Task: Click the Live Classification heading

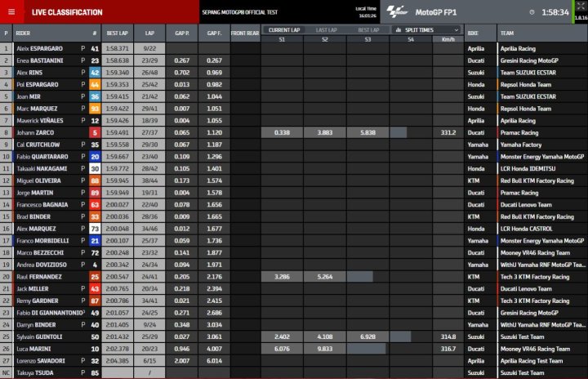Action: click(x=67, y=12)
